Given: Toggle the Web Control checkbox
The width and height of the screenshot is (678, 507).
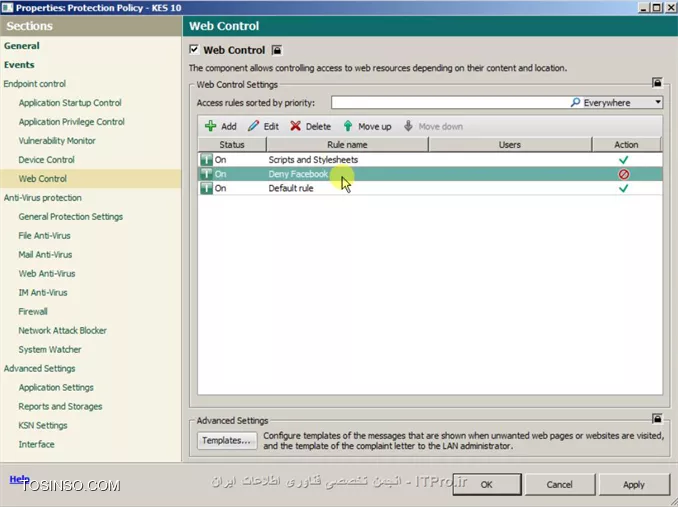Looking at the screenshot, I should 194,49.
